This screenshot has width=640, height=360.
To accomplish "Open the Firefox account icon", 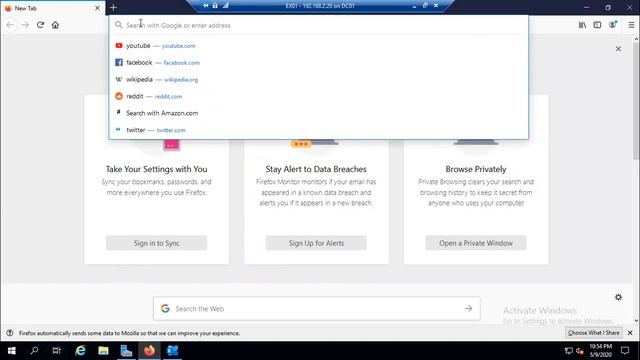I will pyautogui.click(x=613, y=25).
